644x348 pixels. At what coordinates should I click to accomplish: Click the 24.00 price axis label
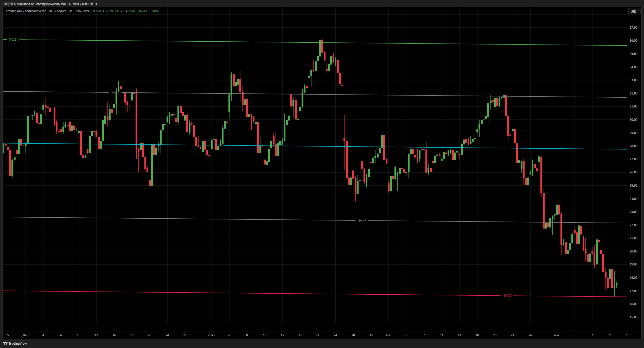pyautogui.click(x=633, y=199)
